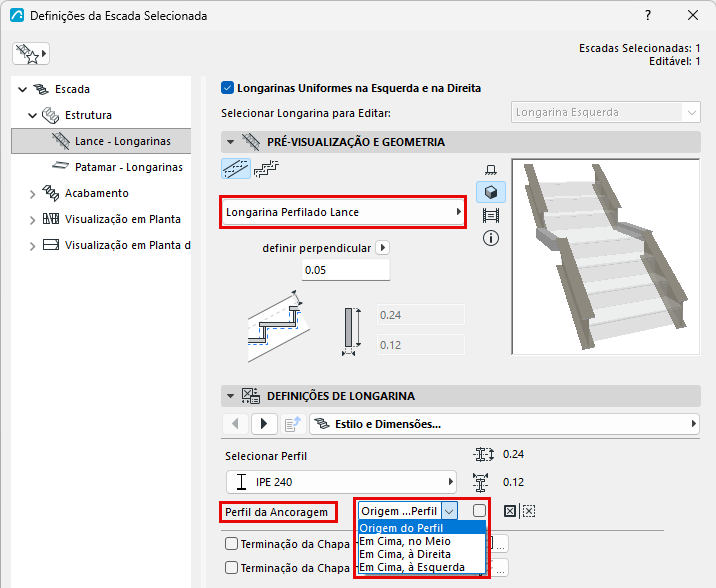
Task: Collapse the Estrutura tree node
Action: click(32, 116)
